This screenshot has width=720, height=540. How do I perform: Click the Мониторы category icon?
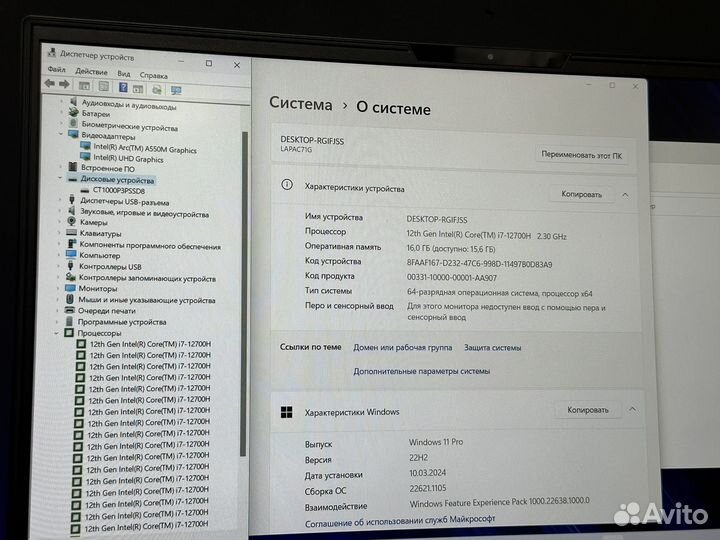(70, 288)
